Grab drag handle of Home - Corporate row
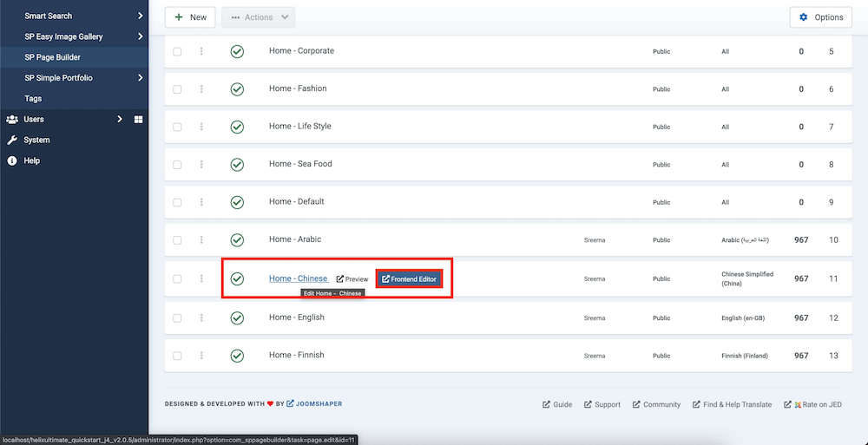This screenshot has height=445, width=868. point(201,51)
